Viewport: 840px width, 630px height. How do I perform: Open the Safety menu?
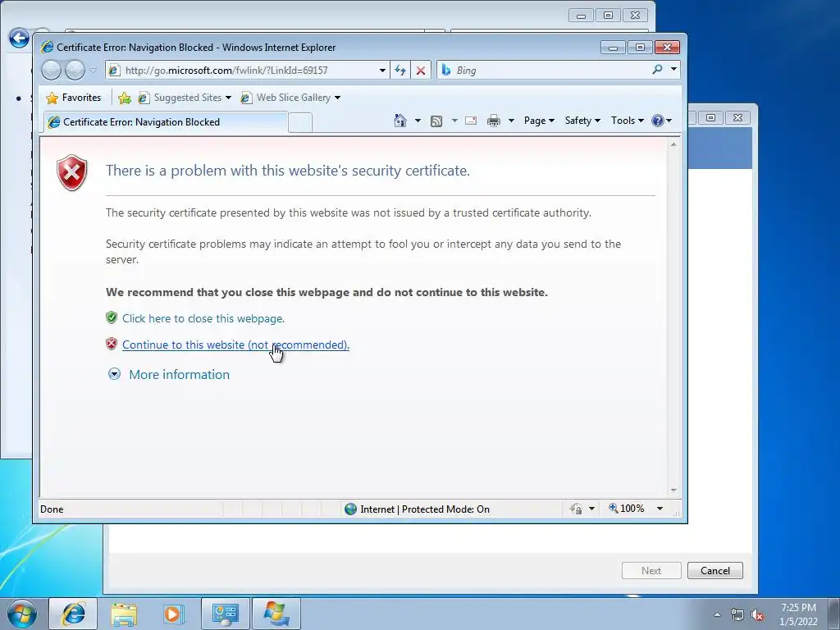582,121
